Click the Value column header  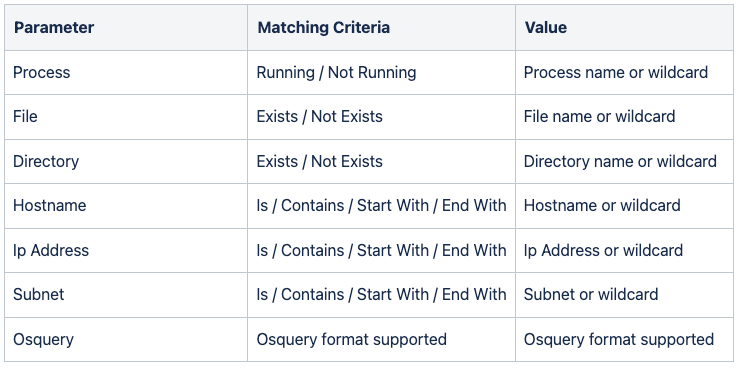click(624, 28)
